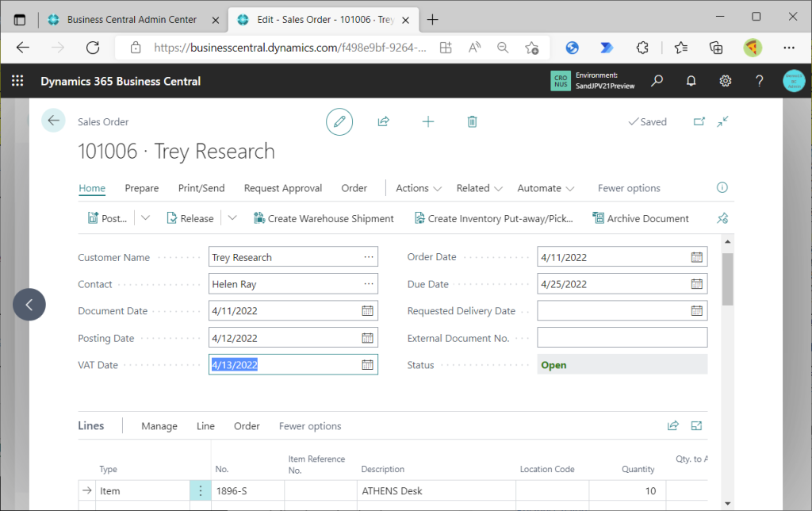Open VAT Date calendar picker
The width and height of the screenshot is (812, 511).
367,365
